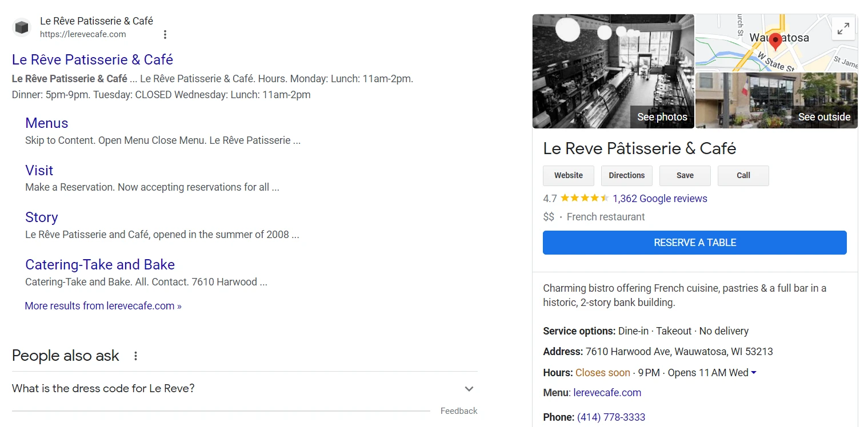
Task: Click the address 7610 Harwood Ave text
Action: tap(679, 352)
